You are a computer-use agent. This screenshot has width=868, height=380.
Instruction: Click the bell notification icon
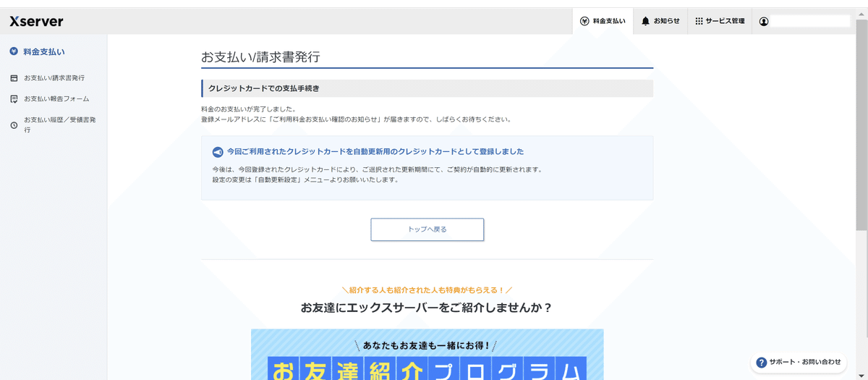(x=646, y=21)
